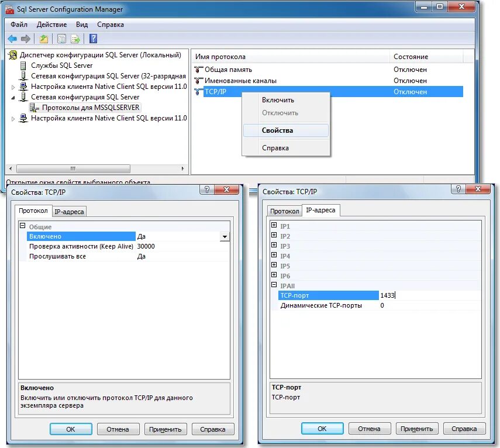Switch to Протокол tab in right dialog
Image resolution: width=500 pixels, height=448 pixels.
pyautogui.click(x=284, y=211)
